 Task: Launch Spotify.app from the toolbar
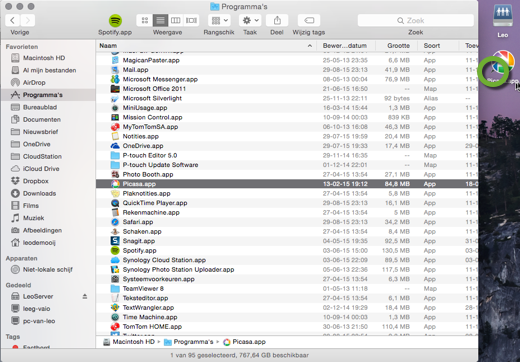pos(115,21)
